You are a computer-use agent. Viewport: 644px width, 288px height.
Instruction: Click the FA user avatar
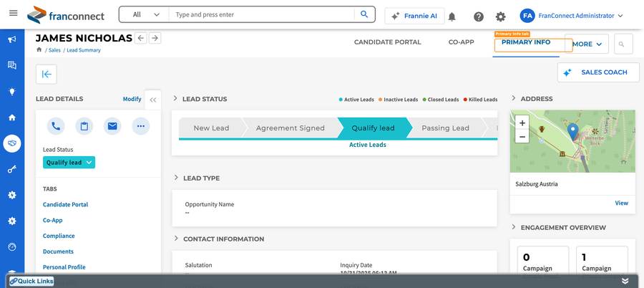click(527, 16)
